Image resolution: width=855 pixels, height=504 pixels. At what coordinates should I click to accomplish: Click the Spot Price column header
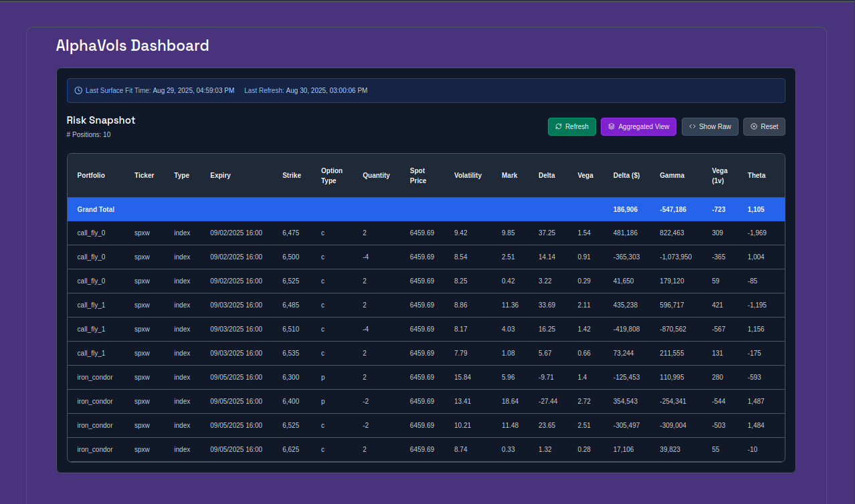point(418,175)
